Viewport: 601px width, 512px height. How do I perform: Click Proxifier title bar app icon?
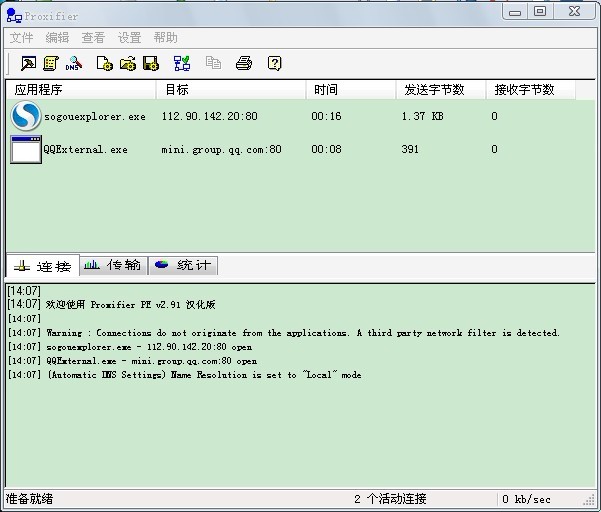pos(14,16)
